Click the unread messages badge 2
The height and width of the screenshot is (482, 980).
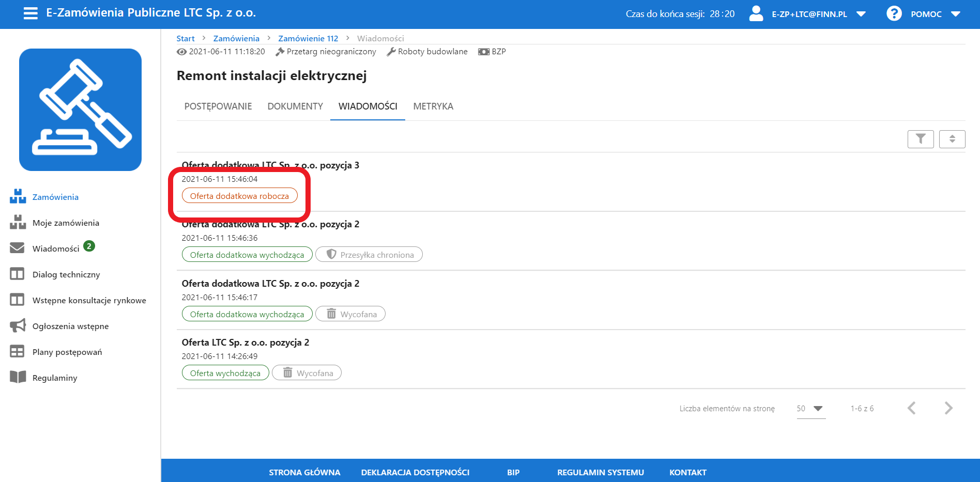pyautogui.click(x=89, y=246)
